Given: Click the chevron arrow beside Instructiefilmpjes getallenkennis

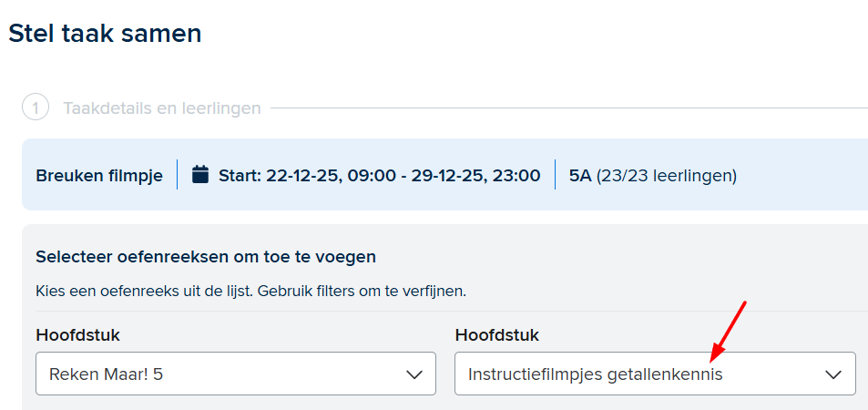Looking at the screenshot, I should tap(833, 374).
